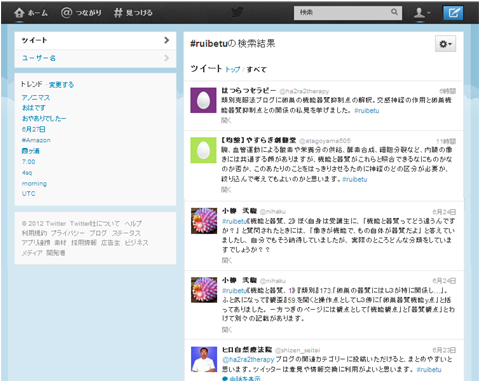Open footer link ブログ
Image resolution: width=480 pixels, height=387 pixels.
pos(98,233)
